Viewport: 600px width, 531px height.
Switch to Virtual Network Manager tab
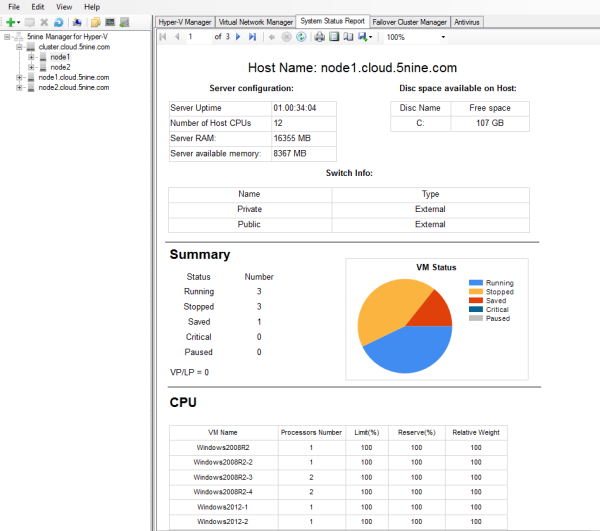(256, 22)
